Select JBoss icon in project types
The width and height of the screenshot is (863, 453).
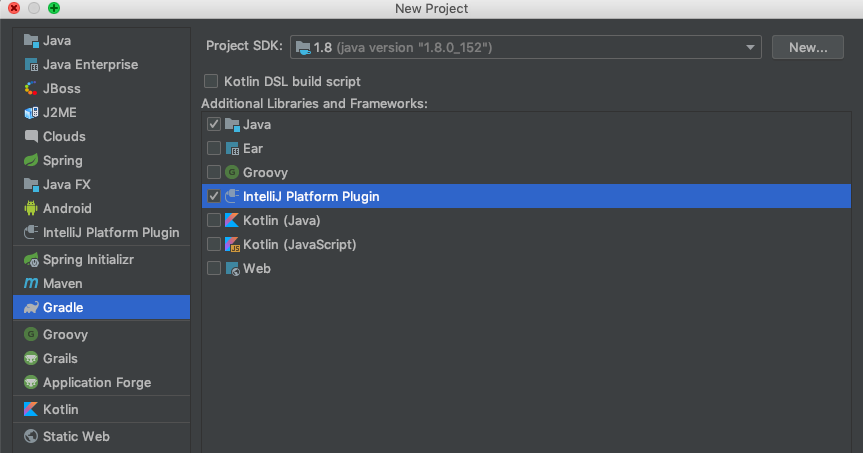tap(30, 89)
